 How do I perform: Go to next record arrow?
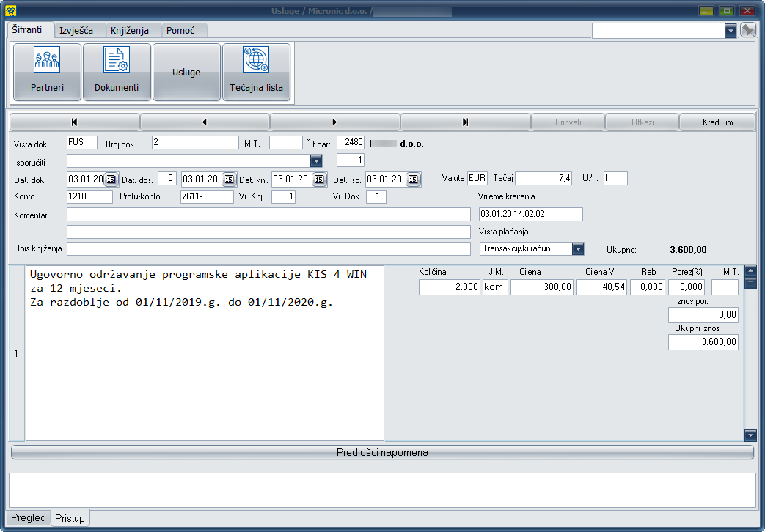tap(334, 122)
